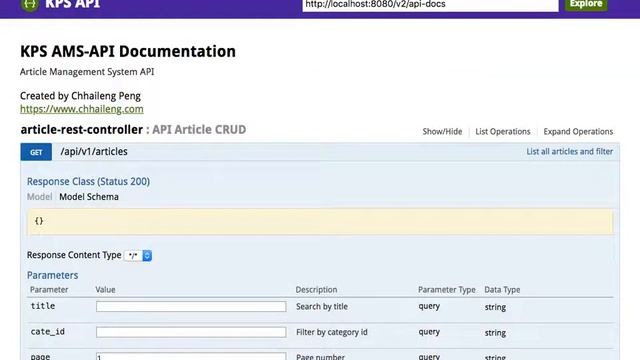Toggle the /api/v1/articles operation path
640x360 pixels.
click(94, 151)
